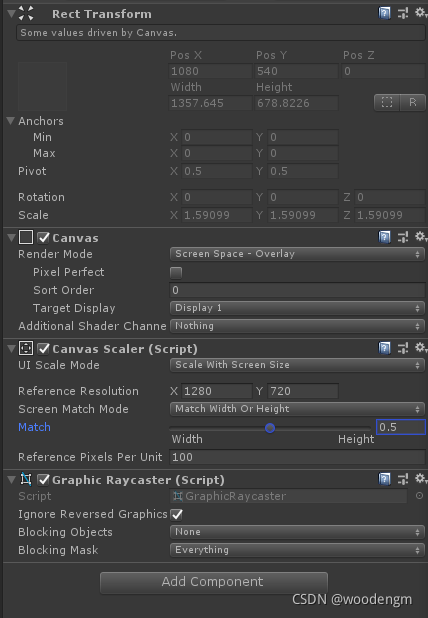
Task: Open Canvas Scaler help reference icon
Action: pyautogui.click(x=384, y=348)
